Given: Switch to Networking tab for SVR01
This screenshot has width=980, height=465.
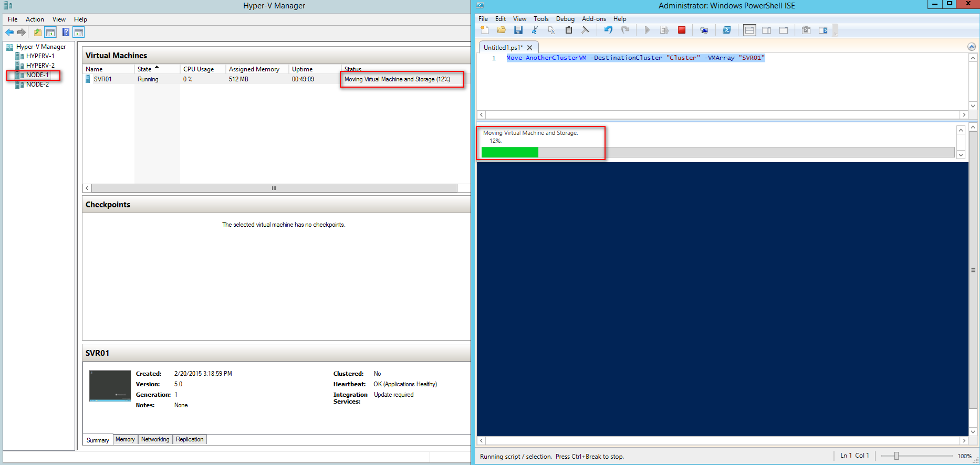Looking at the screenshot, I should point(155,439).
